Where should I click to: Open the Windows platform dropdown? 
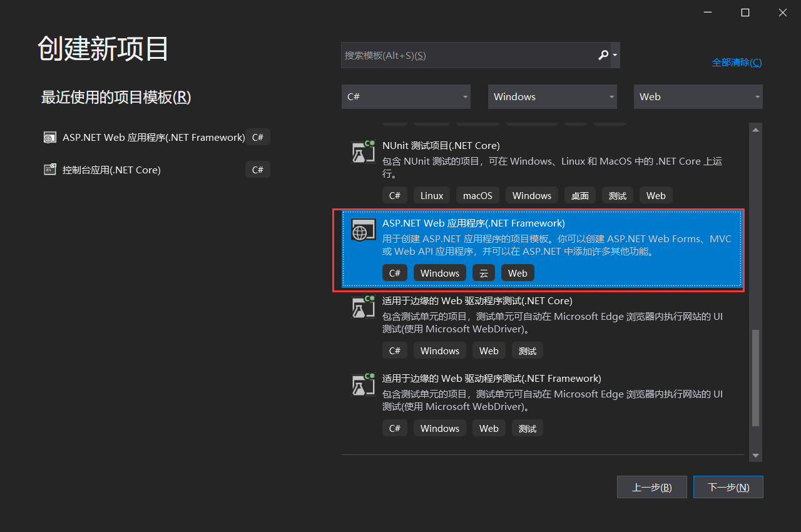click(552, 96)
